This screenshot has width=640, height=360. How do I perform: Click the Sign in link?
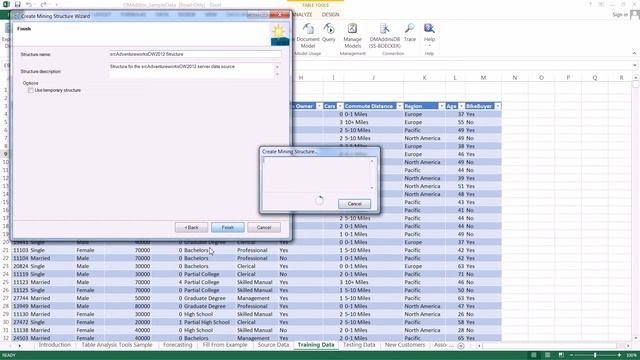(x=620, y=15)
